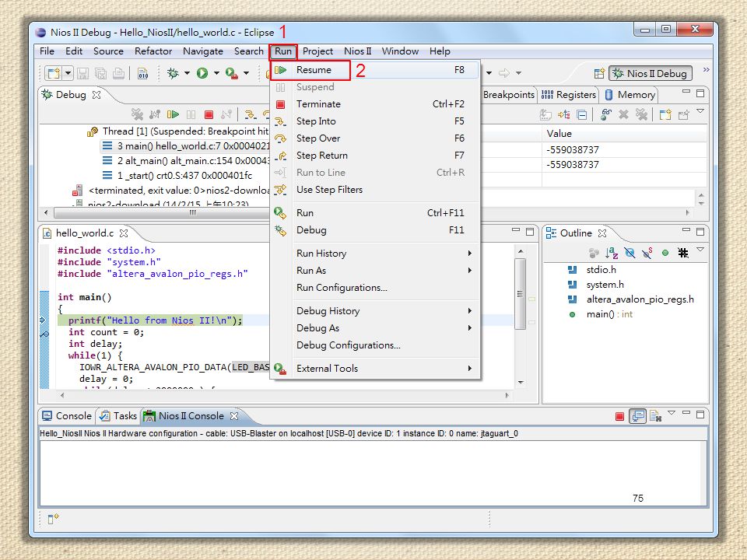Expand Debug As submenu
Image resolution: width=747 pixels, height=560 pixels.
(373, 328)
